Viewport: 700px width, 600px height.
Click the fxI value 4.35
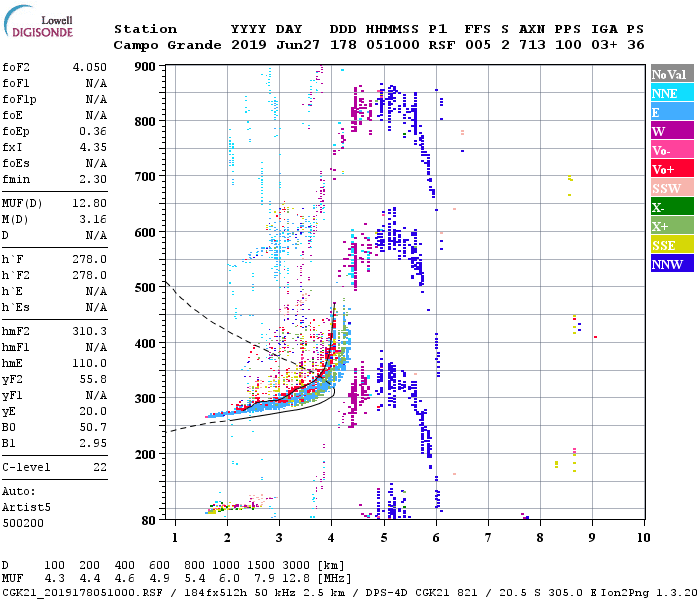tap(93, 147)
